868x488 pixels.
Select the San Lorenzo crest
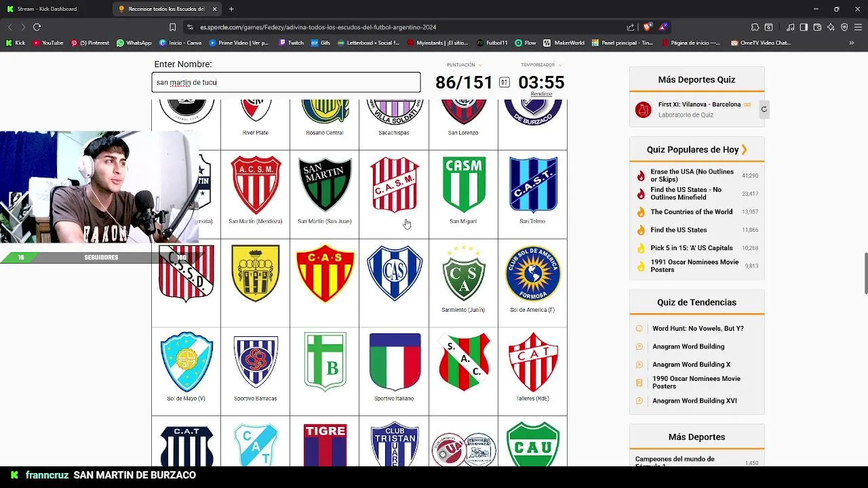click(463, 112)
